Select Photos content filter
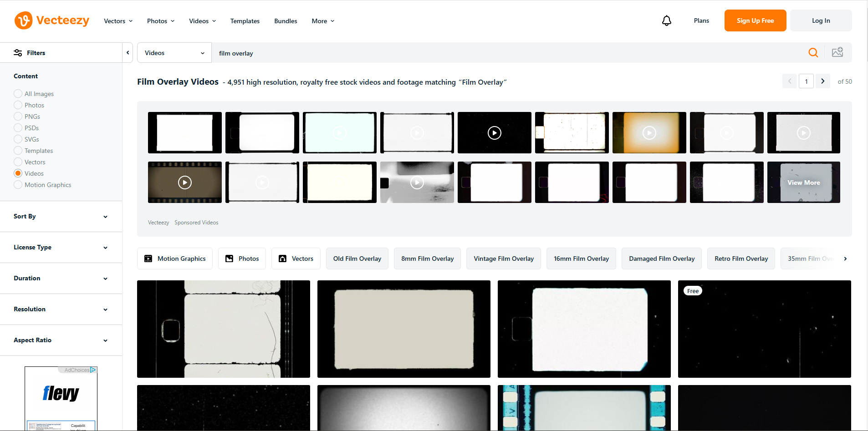868x431 pixels. (x=18, y=105)
